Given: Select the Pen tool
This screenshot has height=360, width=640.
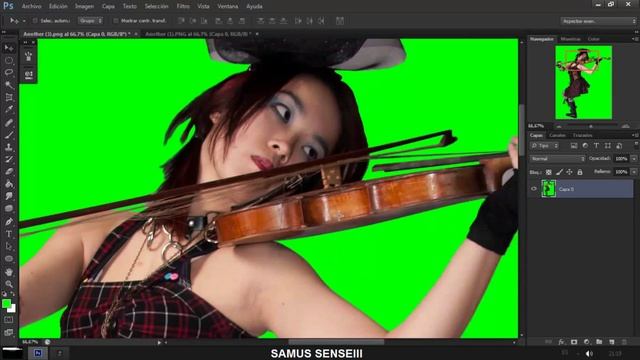Looking at the screenshot, I should [x=9, y=222].
